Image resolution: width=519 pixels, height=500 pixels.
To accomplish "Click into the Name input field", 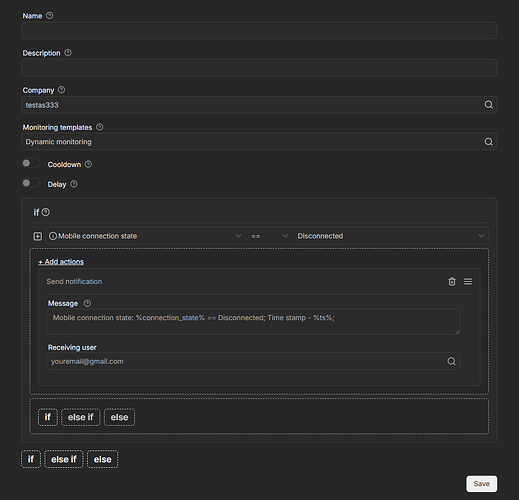I will [259, 31].
